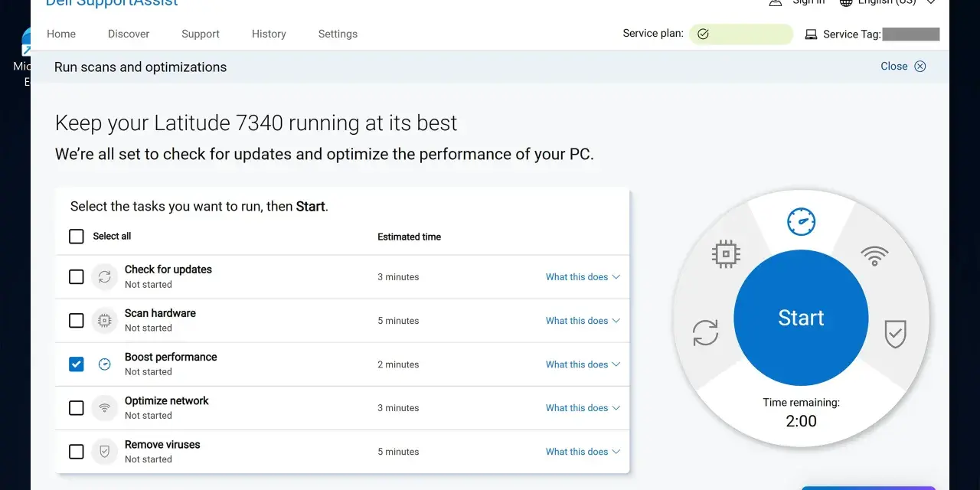The width and height of the screenshot is (980, 490).
Task: Click the 5 minutes estimate for Remove viruses
Action: coord(398,452)
